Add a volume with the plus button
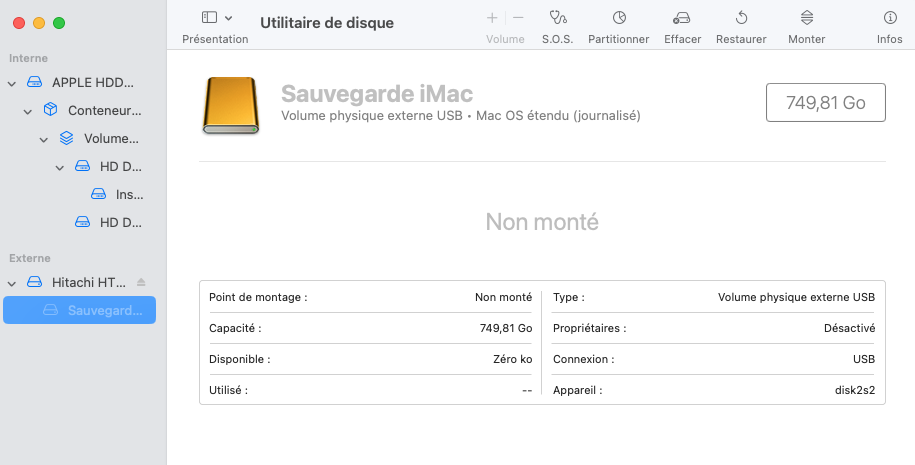 492,18
